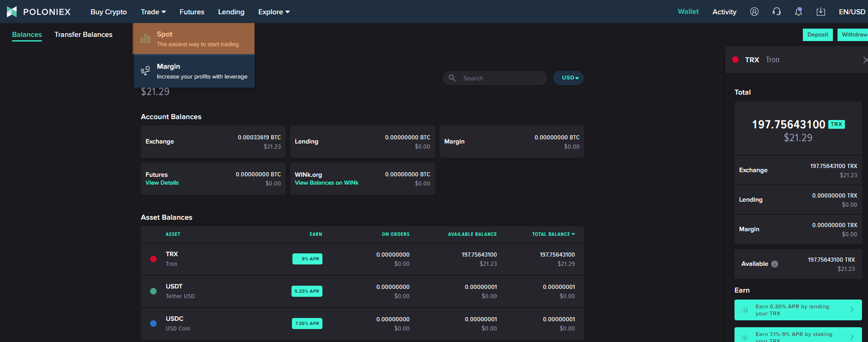Click the Asset column header
Viewport: 868px width, 342px height.
(x=173, y=234)
